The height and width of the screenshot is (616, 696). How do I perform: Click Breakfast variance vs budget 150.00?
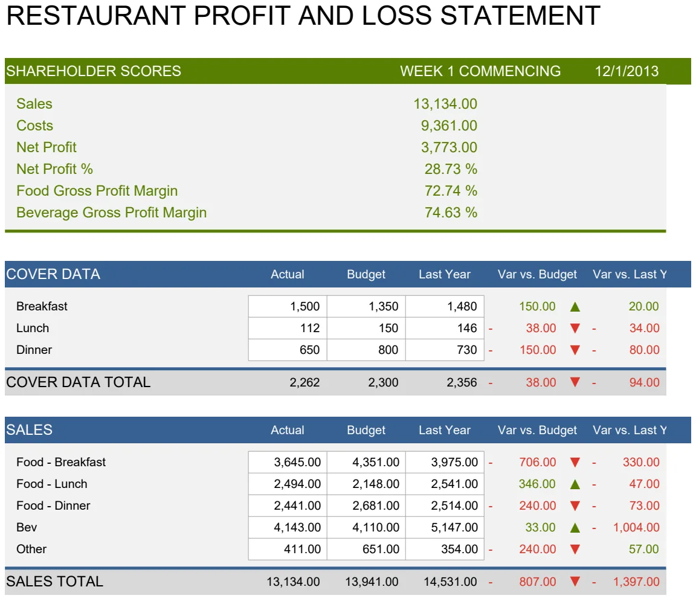537,307
